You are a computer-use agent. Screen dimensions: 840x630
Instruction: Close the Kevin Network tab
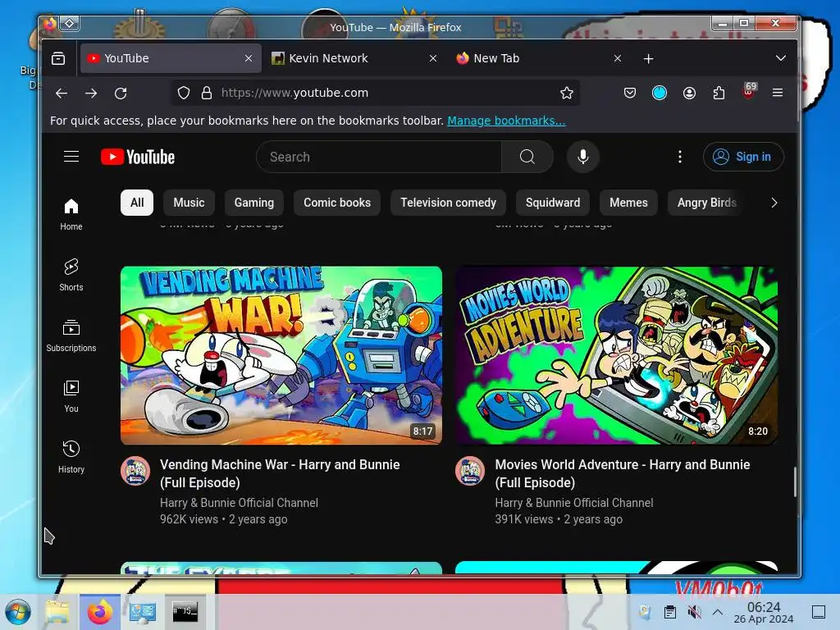tap(433, 58)
